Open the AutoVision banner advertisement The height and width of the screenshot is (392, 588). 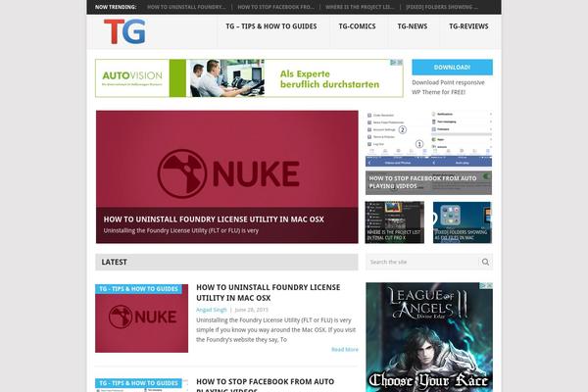[249, 78]
